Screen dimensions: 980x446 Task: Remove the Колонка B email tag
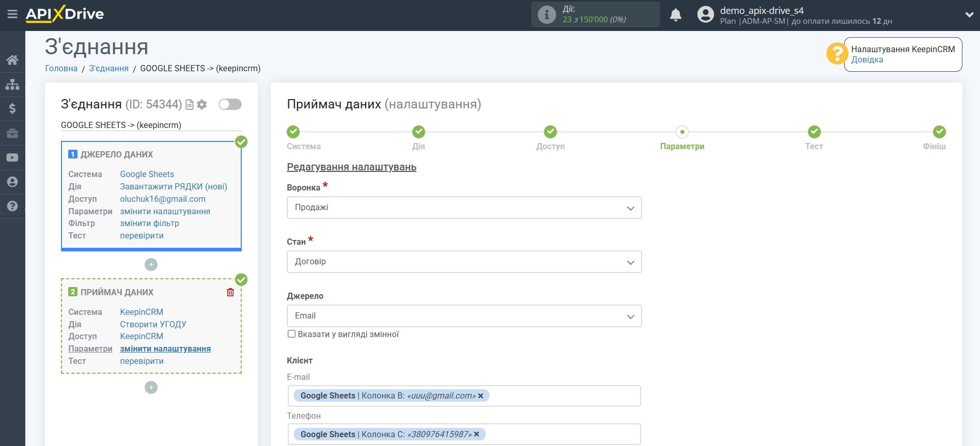(x=480, y=395)
